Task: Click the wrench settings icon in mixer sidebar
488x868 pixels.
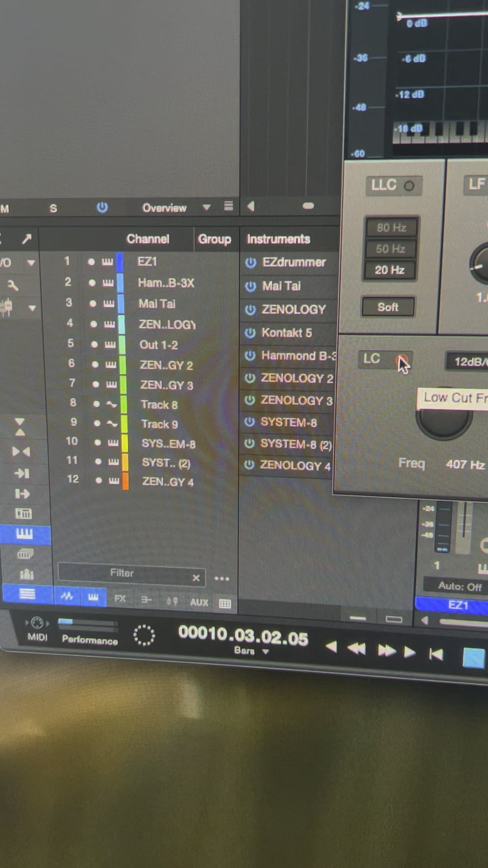Action: pos(13,285)
